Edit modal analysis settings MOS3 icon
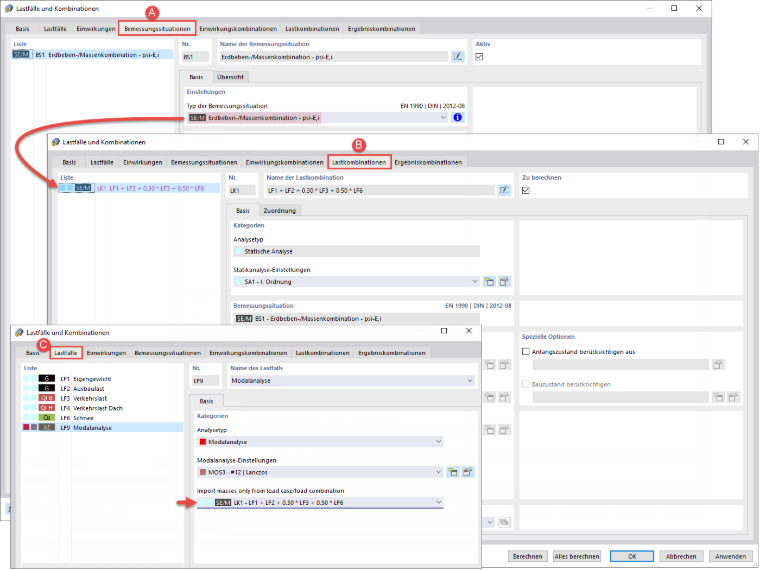The width and height of the screenshot is (760, 570). [x=467, y=472]
